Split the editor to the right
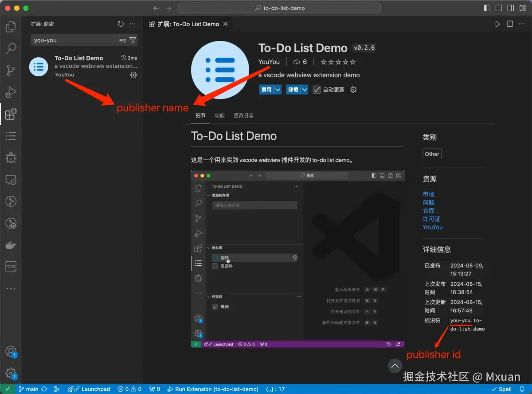This screenshot has width=532, height=394. [x=510, y=24]
